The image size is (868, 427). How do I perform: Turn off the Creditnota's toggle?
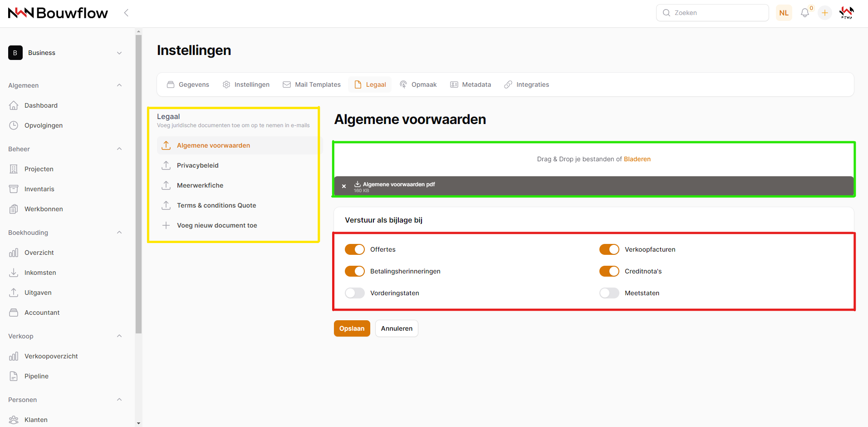pos(609,271)
